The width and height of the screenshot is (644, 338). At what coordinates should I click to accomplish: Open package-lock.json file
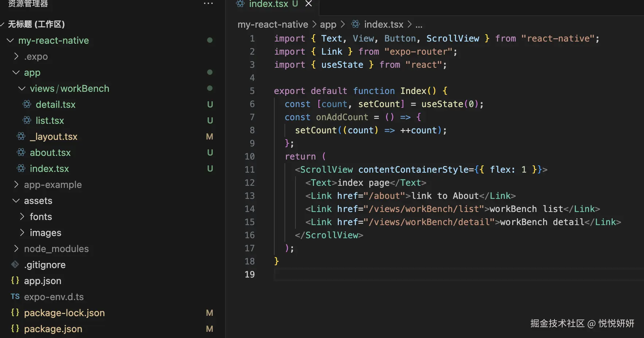click(64, 313)
